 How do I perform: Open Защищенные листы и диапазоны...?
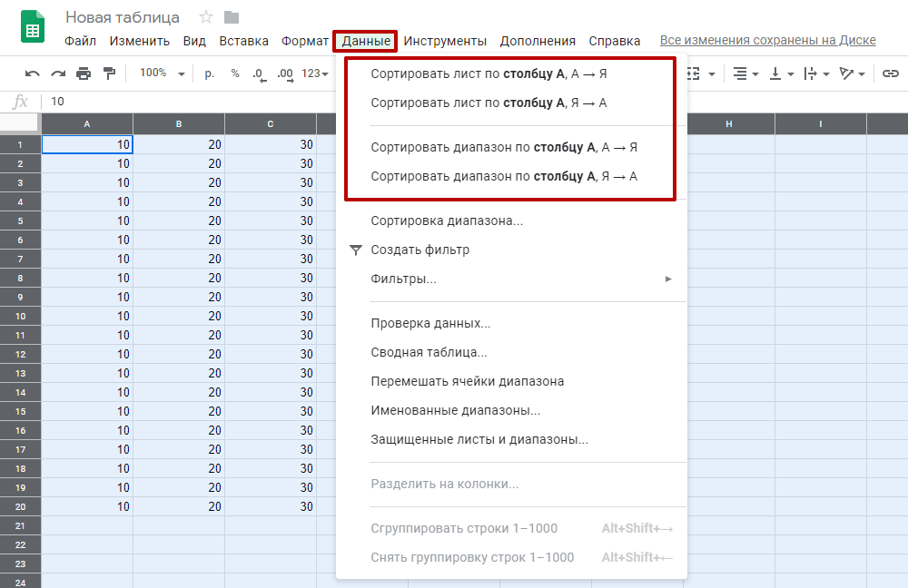pyautogui.click(x=511, y=439)
